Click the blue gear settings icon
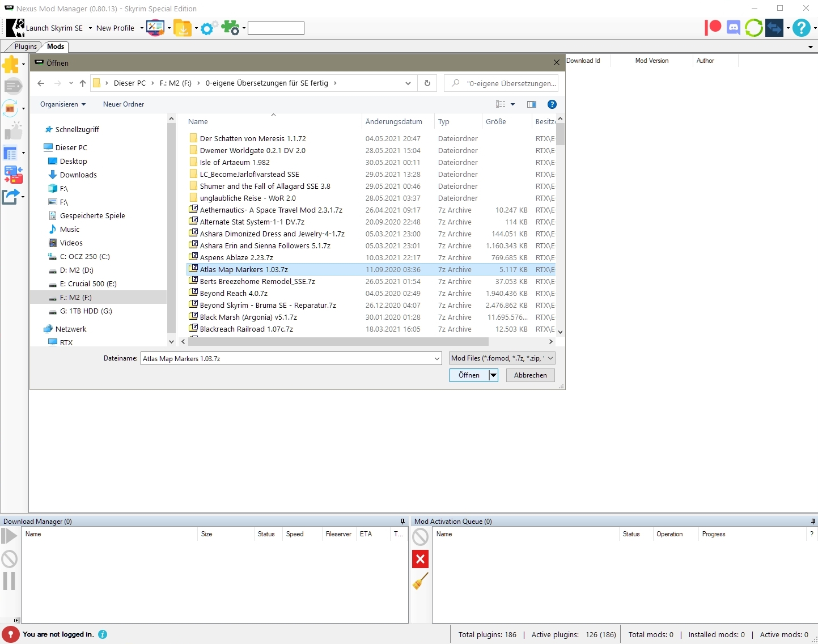818x644 pixels. (x=208, y=28)
